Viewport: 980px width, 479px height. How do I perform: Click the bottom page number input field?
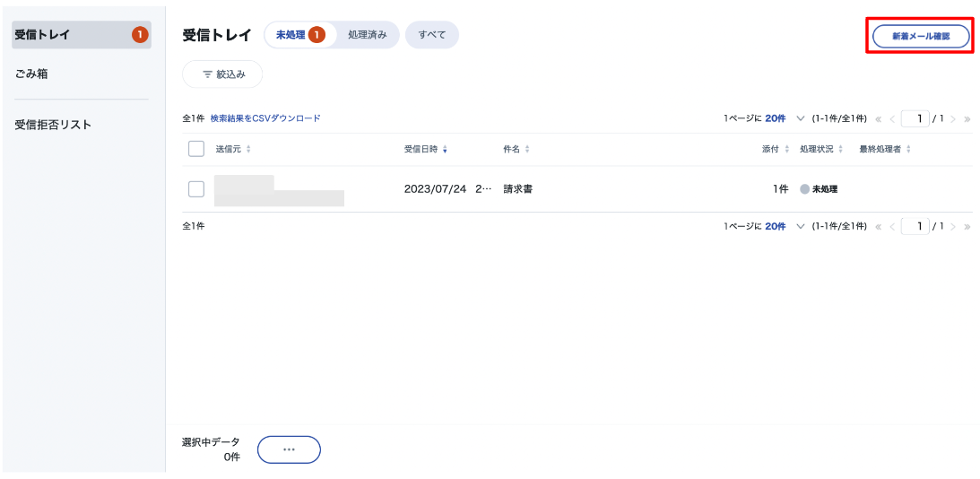pos(915,226)
